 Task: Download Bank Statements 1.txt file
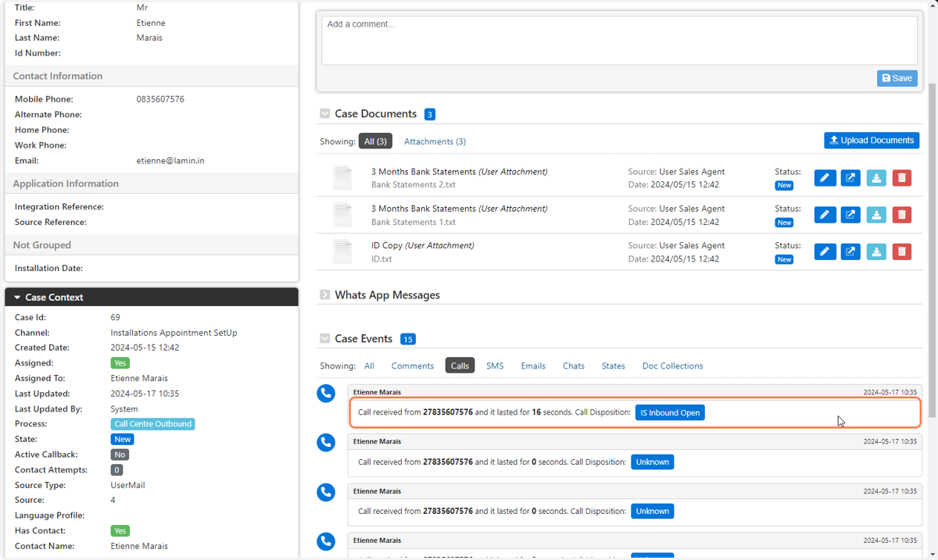coord(876,215)
